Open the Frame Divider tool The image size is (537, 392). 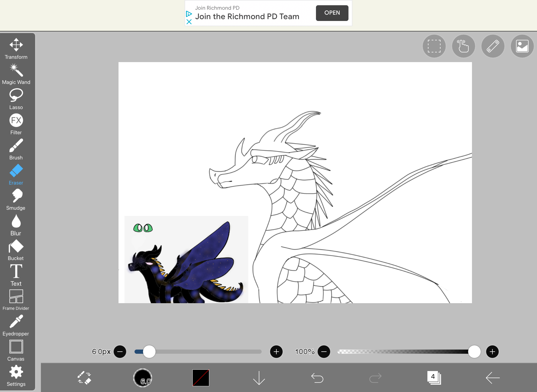coord(16,300)
